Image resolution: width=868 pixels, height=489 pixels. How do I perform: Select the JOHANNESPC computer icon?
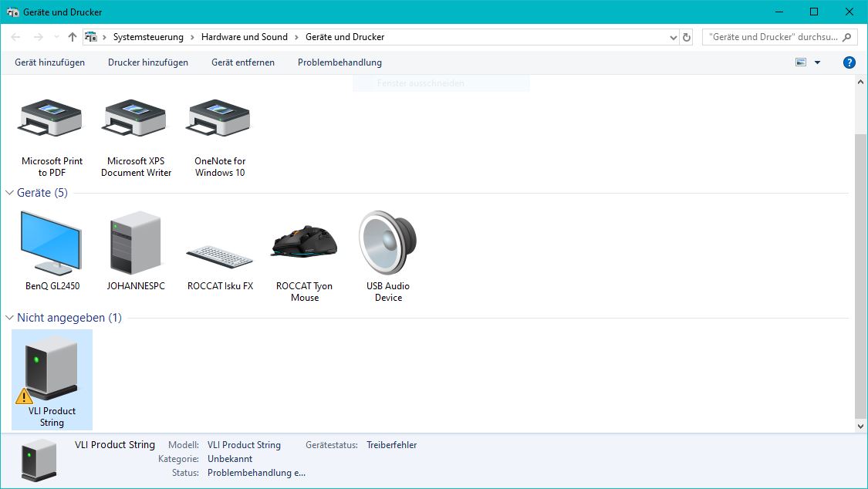click(136, 242)
